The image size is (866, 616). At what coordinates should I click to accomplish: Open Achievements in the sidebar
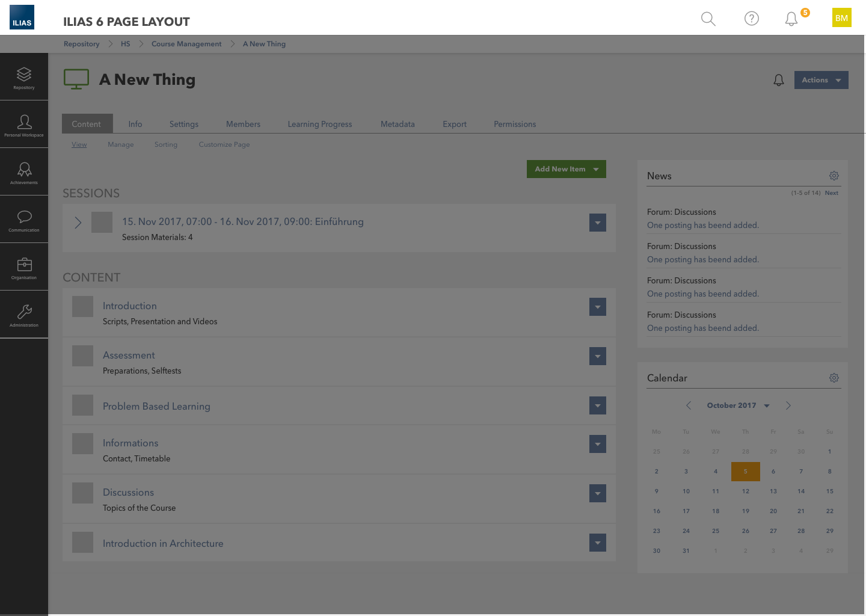tap(24, 173)
